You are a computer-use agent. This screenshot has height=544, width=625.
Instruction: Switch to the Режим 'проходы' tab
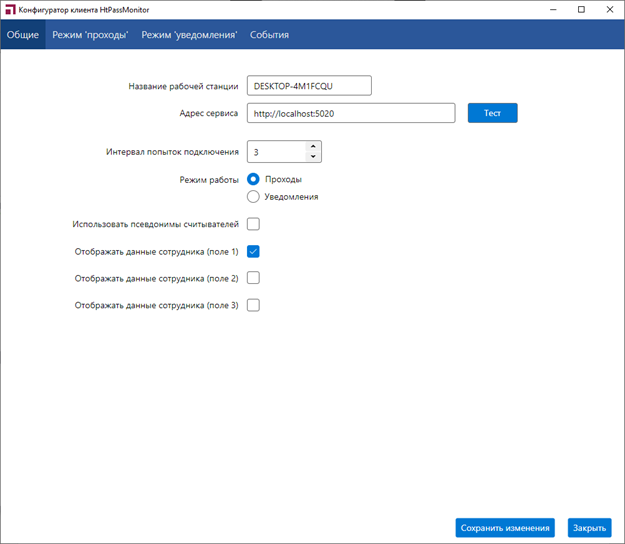point(90,35)
